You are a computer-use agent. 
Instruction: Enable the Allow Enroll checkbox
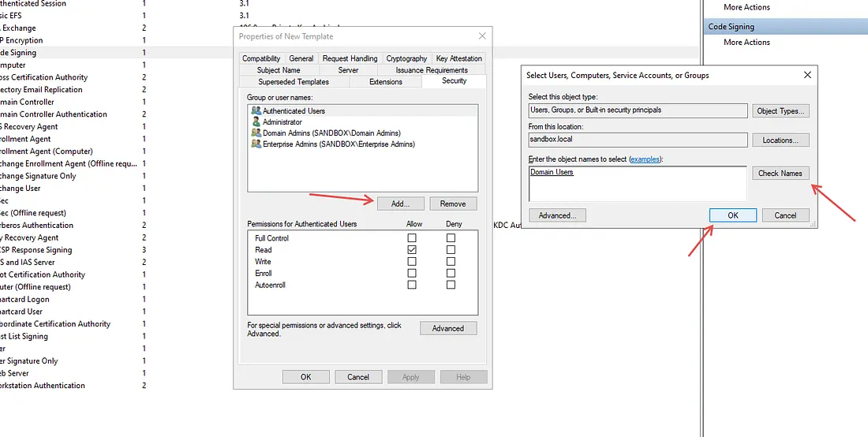pyautogui.click(x=412, y=273)
